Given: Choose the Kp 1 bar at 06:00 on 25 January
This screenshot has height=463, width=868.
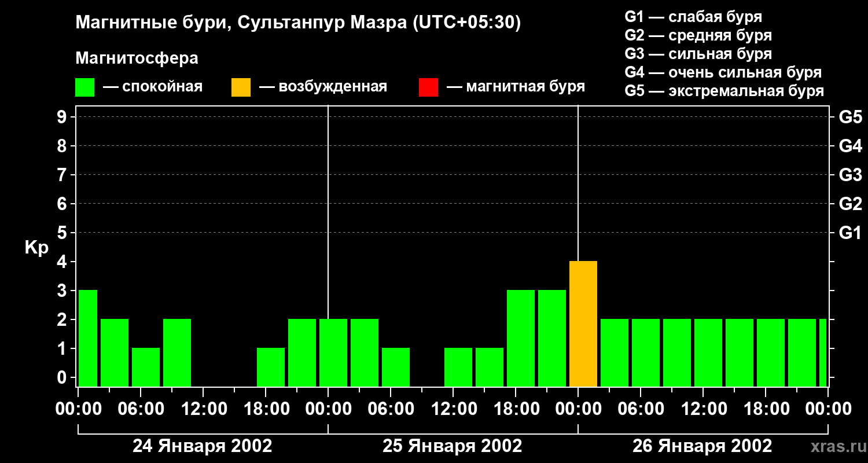Looking at the screenshot, I should (x=396, y=367).
